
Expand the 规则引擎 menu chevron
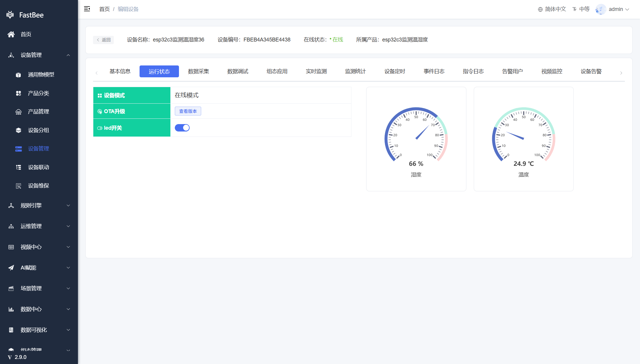coord(68,206)
